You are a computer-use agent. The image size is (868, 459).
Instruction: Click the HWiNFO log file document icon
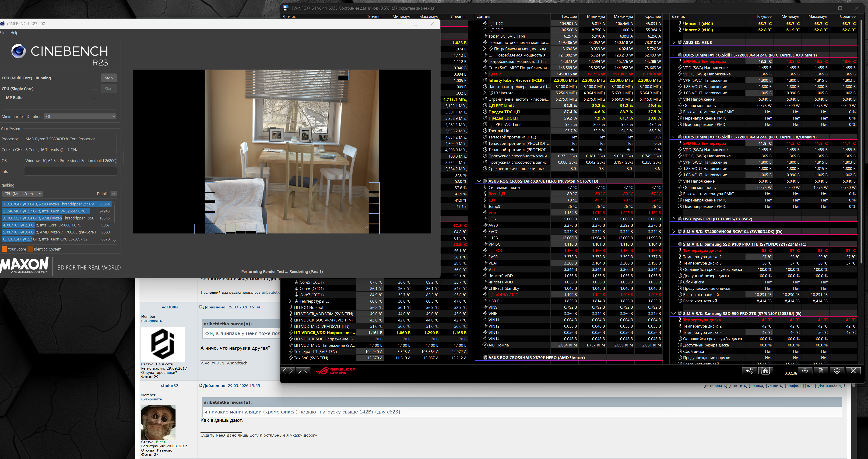click(x=821, y=371)
